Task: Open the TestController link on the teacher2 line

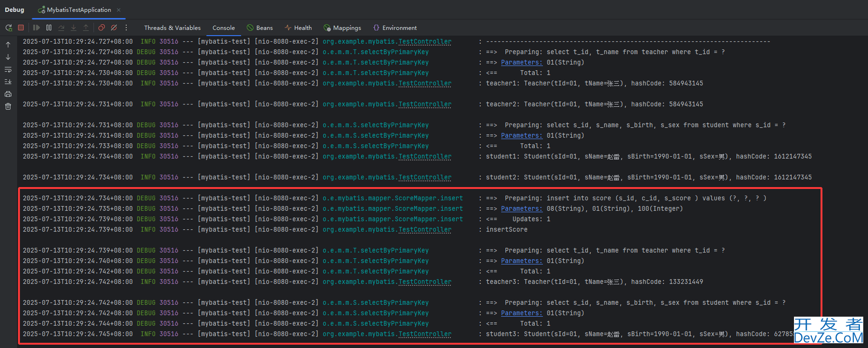Action: 425,104
